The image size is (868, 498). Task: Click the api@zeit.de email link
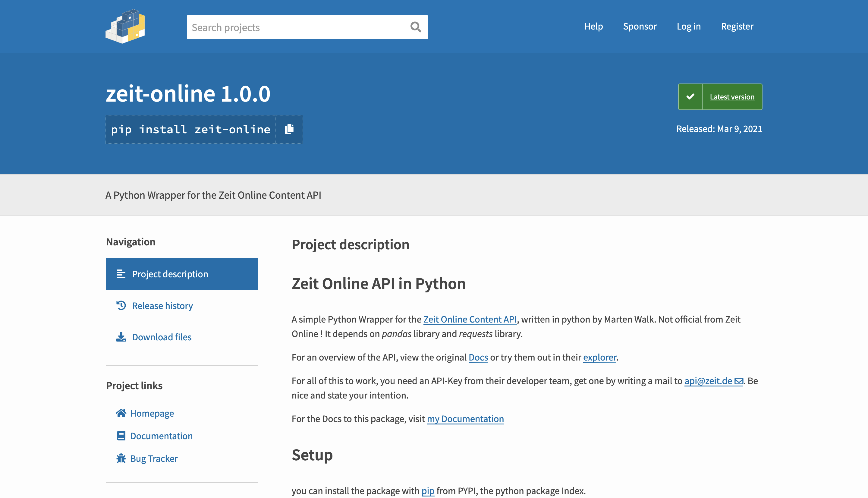708,381
